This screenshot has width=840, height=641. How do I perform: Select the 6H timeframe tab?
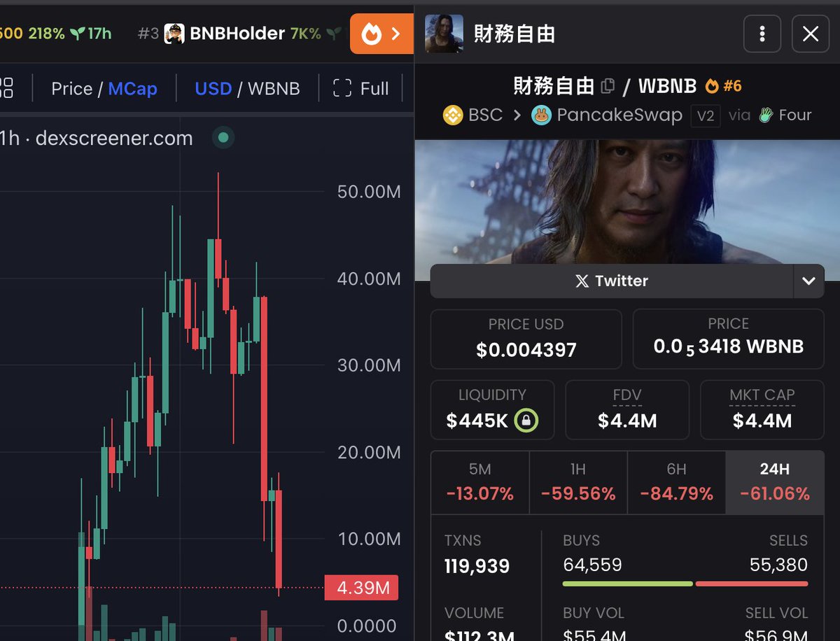[x=676, y=483]
